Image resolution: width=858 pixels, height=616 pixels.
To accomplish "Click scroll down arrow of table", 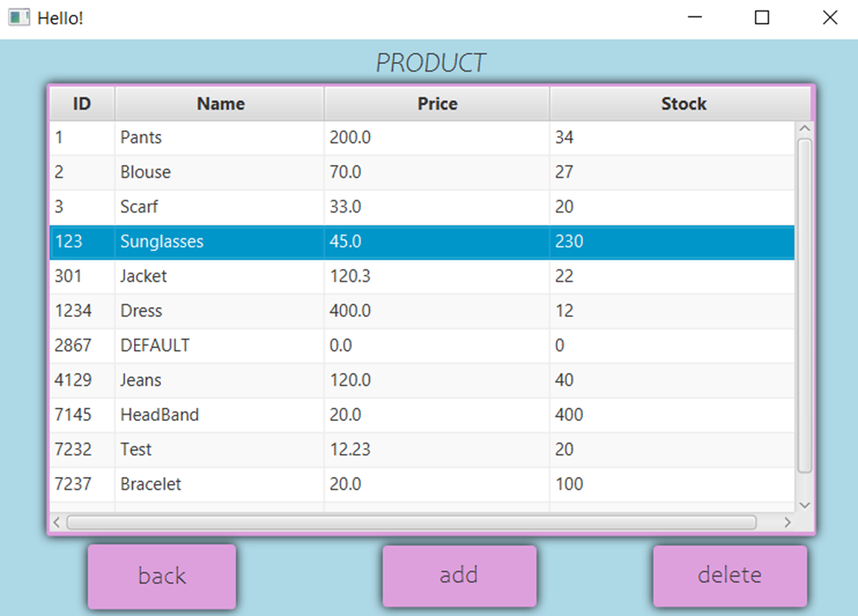I will (805, 505).
